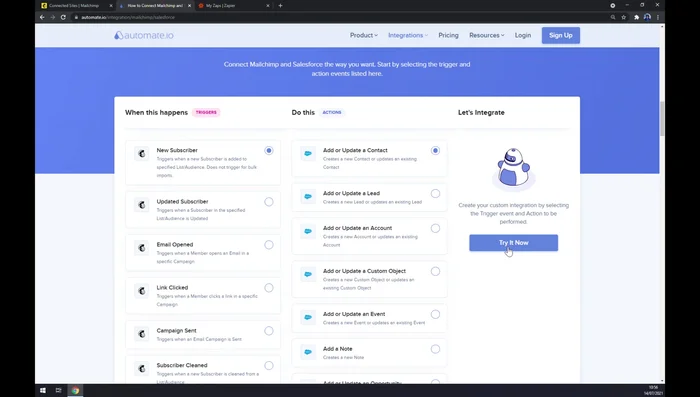Expand the Integrations dropdown menu
This screenshot has height=397, width=700.
[x=408, y=35]
